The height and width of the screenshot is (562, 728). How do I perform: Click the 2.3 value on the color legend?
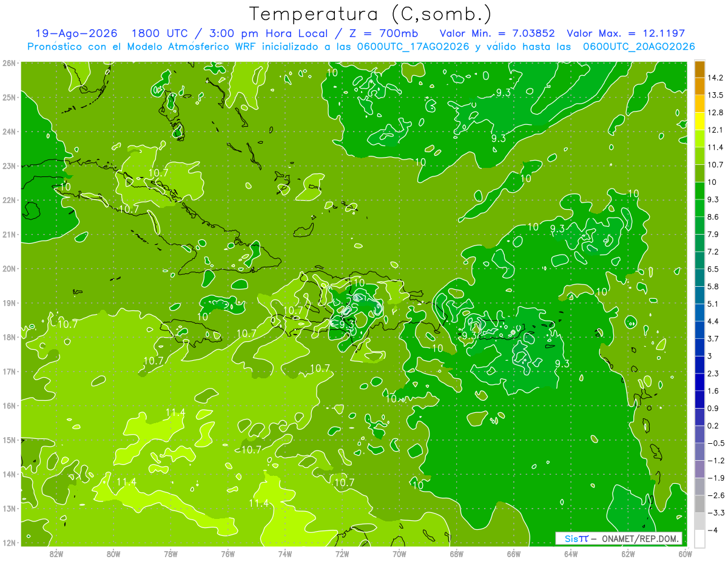713,373
